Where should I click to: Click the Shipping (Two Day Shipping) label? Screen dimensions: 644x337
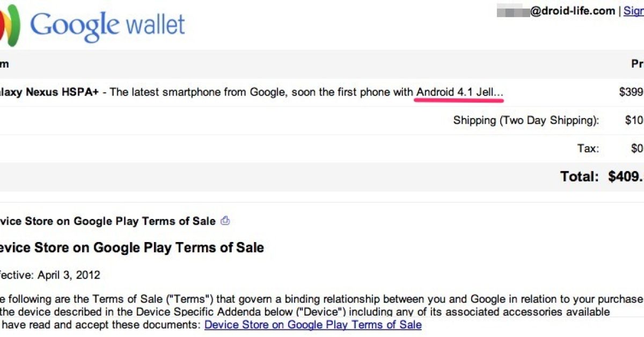point(526,120)
